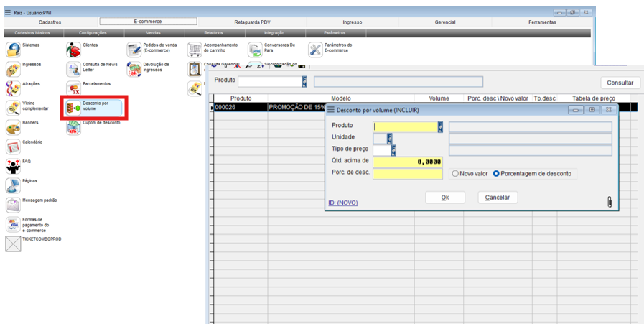Select Porcentagem de desconto radio option
The image size is (644, 324).
(x=496, y=174)
